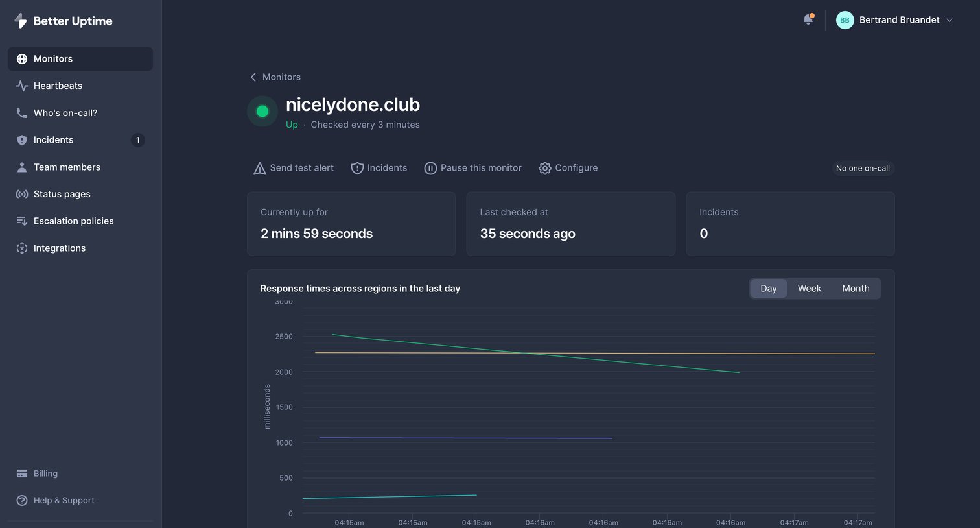Click the broadcast icon beside Status pages
The width and height of the screenshot is (980, 528).
(22, 194)
